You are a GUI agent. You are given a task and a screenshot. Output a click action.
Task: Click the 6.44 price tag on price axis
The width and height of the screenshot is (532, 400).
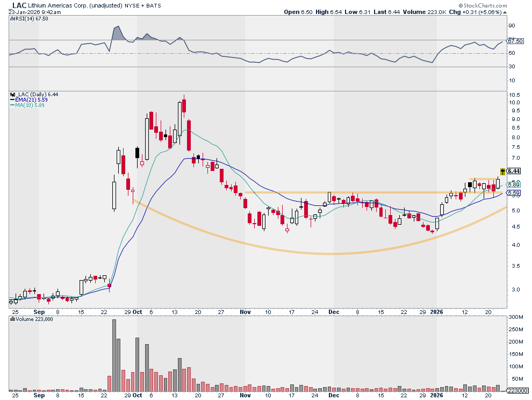(x=514, y=172)
